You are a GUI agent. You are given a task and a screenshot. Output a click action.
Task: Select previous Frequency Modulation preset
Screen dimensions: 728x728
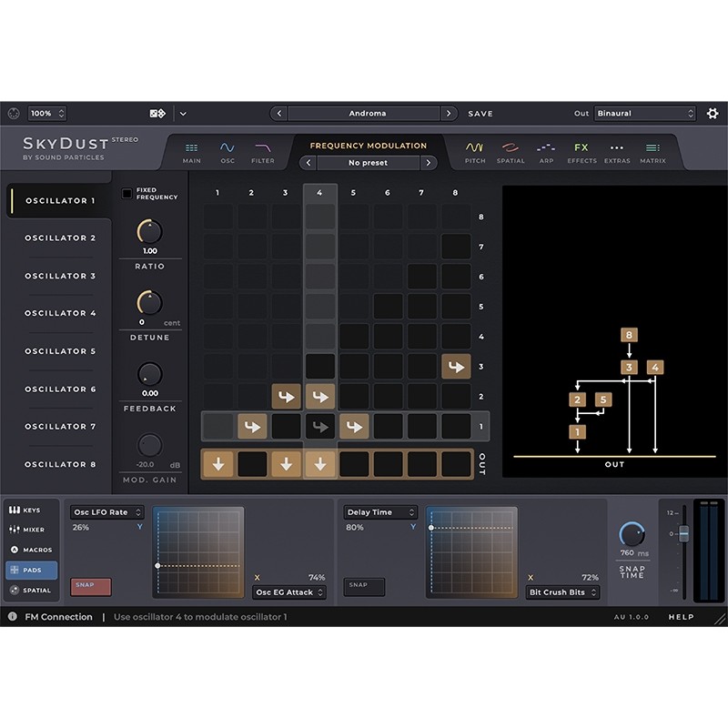308,163
